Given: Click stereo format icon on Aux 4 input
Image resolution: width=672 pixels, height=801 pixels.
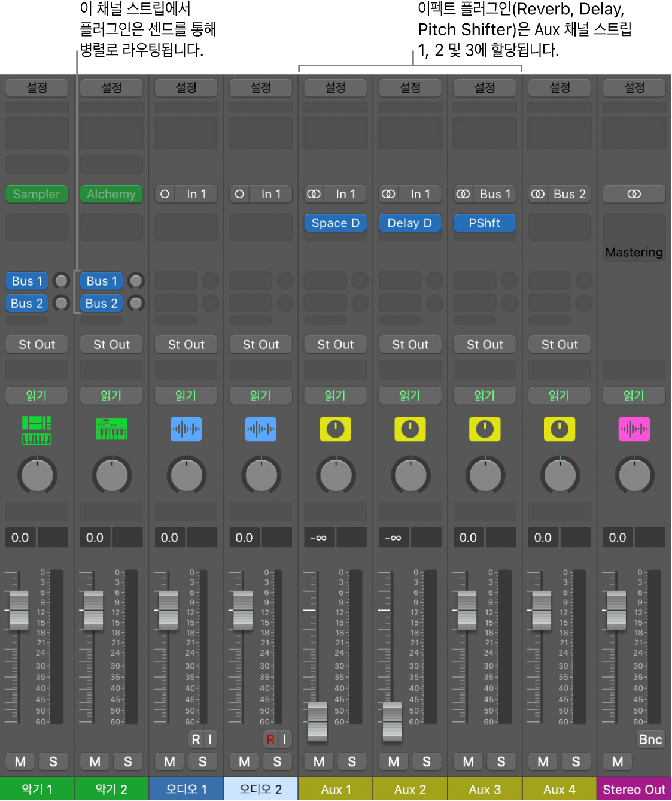Looking at the screenshot, I should pyautogui.click(x=538, y=194).
